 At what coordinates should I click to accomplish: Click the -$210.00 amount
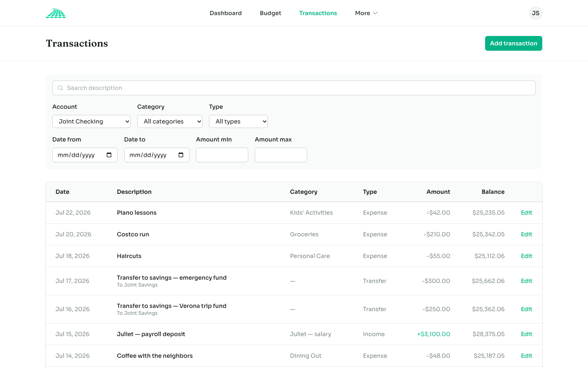click(x=437, y=234)
